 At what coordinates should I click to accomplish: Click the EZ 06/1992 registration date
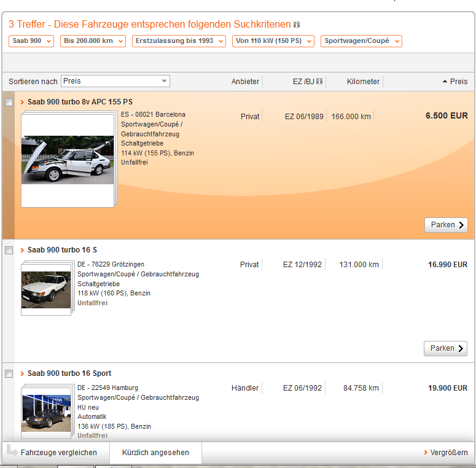[x=302, y=388]
